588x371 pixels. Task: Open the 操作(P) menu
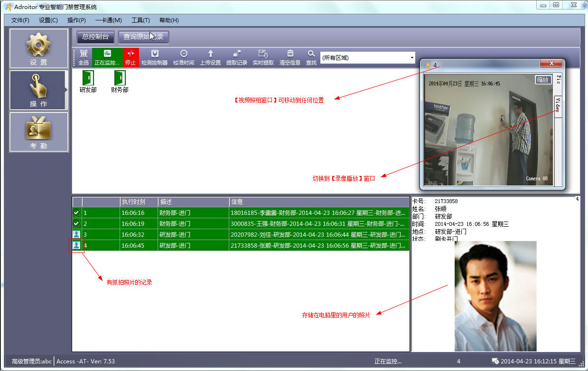point(76,20)
